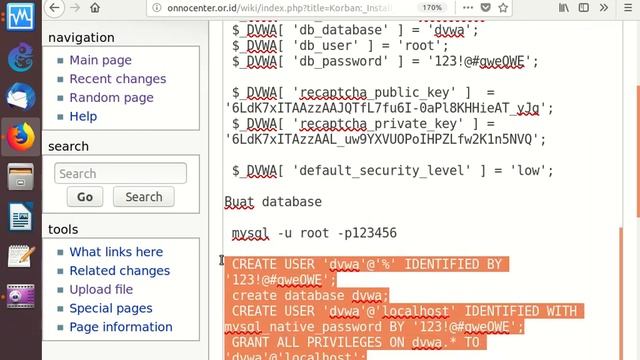
Task: Open the Library bookmarks icon
Action: click(x=564, y=8)
